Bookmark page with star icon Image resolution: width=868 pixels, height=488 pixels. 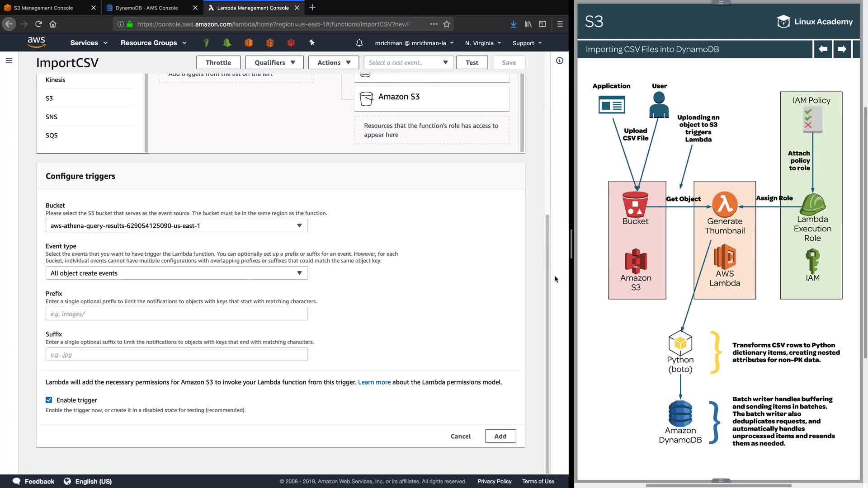coord(447,24)
